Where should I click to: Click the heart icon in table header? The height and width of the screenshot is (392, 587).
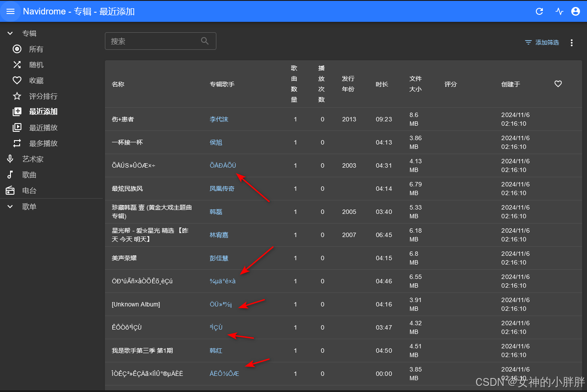tap(558, 84)
